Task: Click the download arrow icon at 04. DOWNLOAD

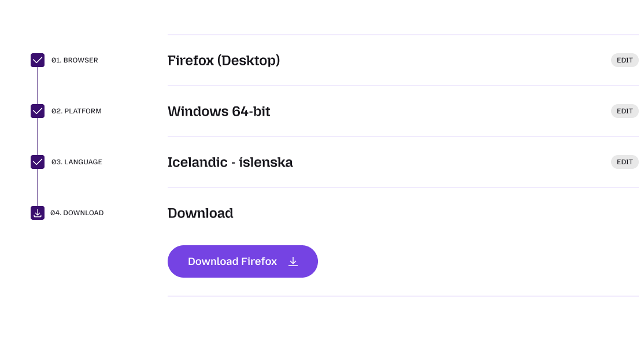Action: click(x=37, y=213)
